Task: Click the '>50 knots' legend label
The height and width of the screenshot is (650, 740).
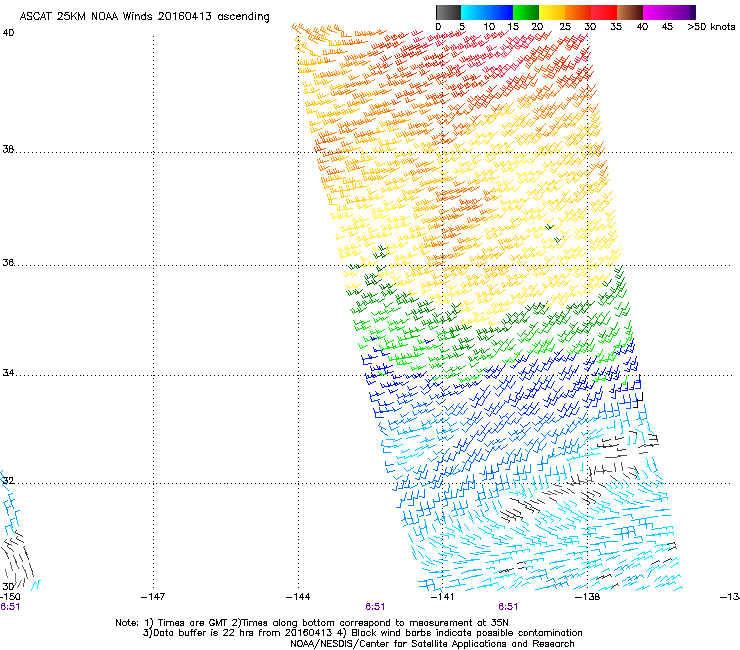Action: pos(711,27)
